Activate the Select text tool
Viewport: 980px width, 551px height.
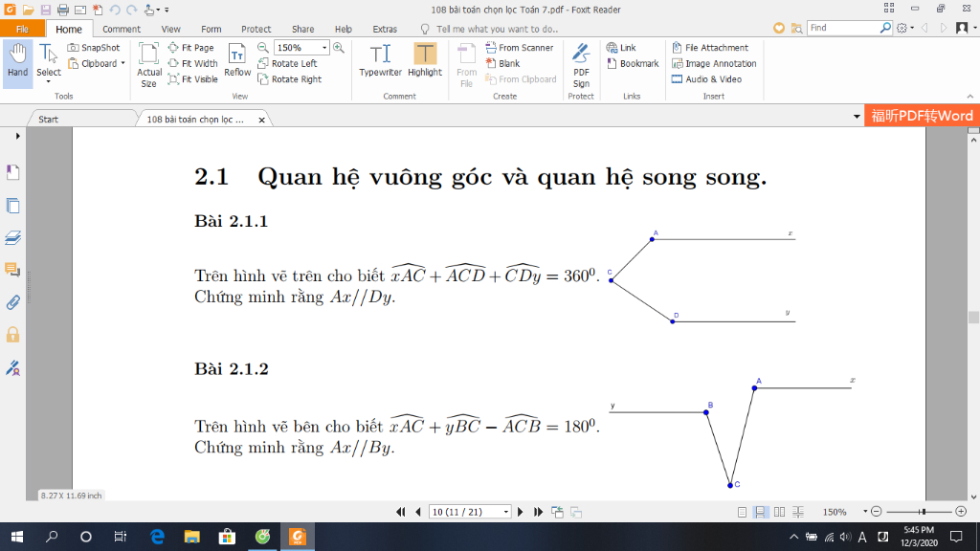click(48, 63)
